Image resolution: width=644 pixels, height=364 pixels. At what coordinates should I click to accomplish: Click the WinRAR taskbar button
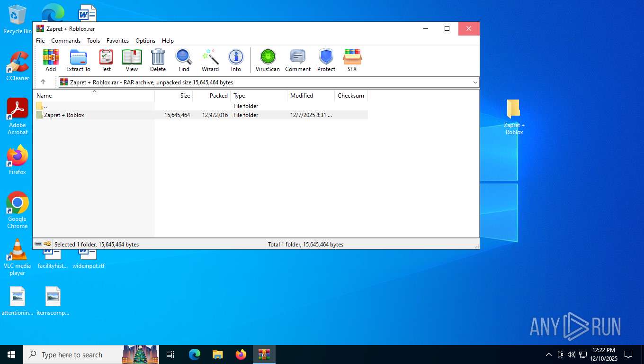coord(264,355)
